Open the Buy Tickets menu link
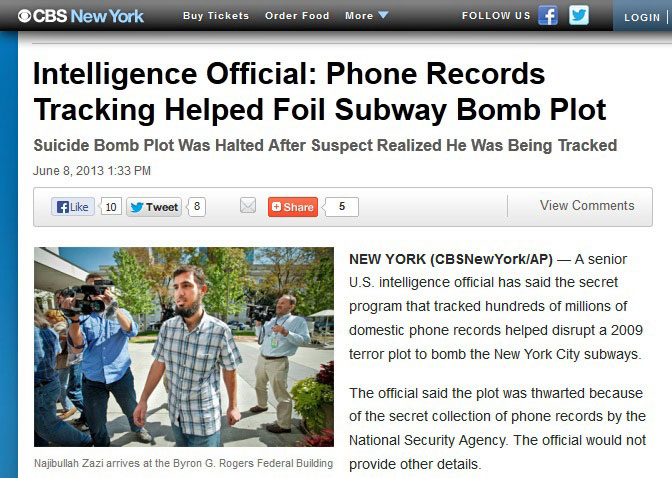The height and width of the screenshot is (478, 672). [x=216, y=16]
